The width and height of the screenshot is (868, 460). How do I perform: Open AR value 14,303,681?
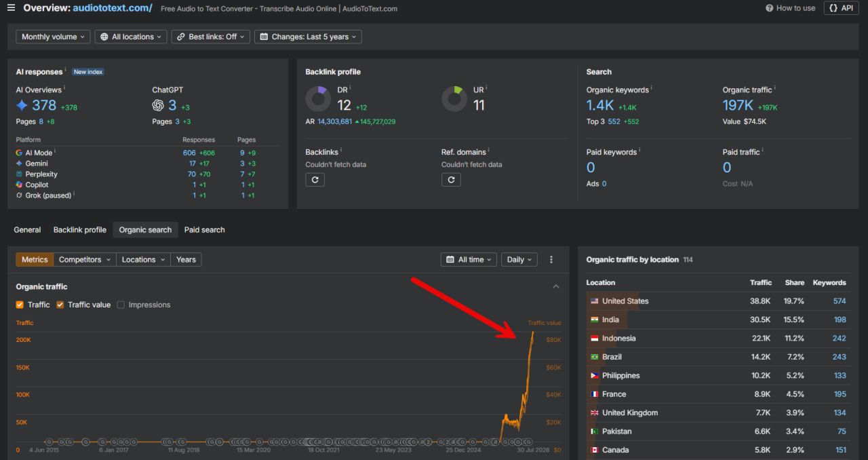(x=334, y=122)
